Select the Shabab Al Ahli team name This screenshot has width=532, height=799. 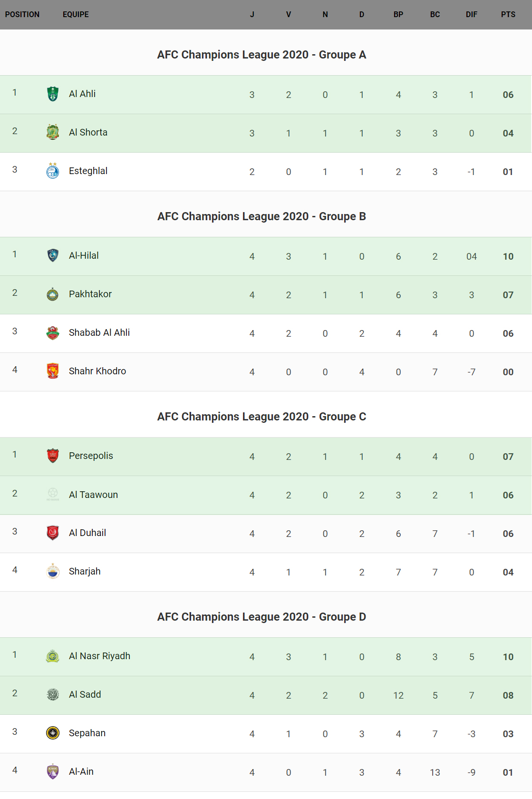99,332
